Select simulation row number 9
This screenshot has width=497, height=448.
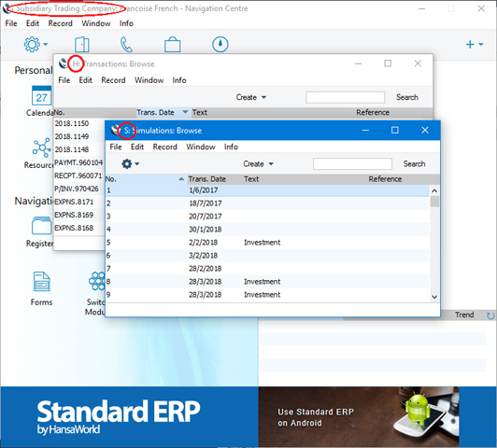[x=267, y=295]
